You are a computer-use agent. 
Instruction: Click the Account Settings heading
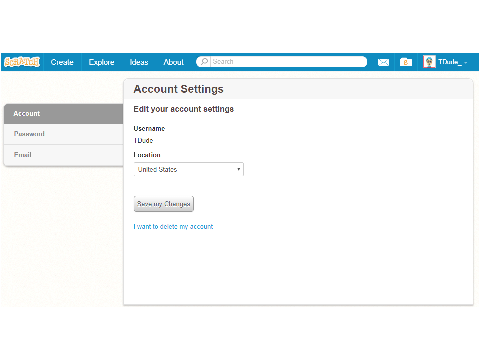point(178,89)
